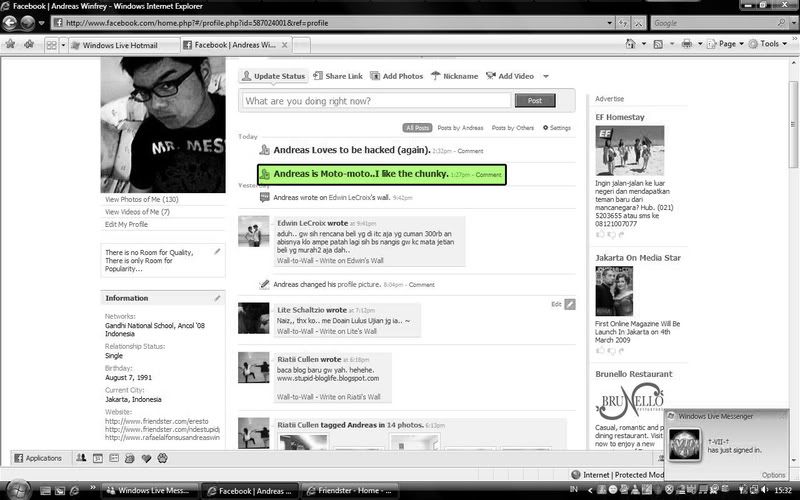Viewport: 800px width, 500px height.
Task: Select the All Posts filter
Action: tap(418, 128)
